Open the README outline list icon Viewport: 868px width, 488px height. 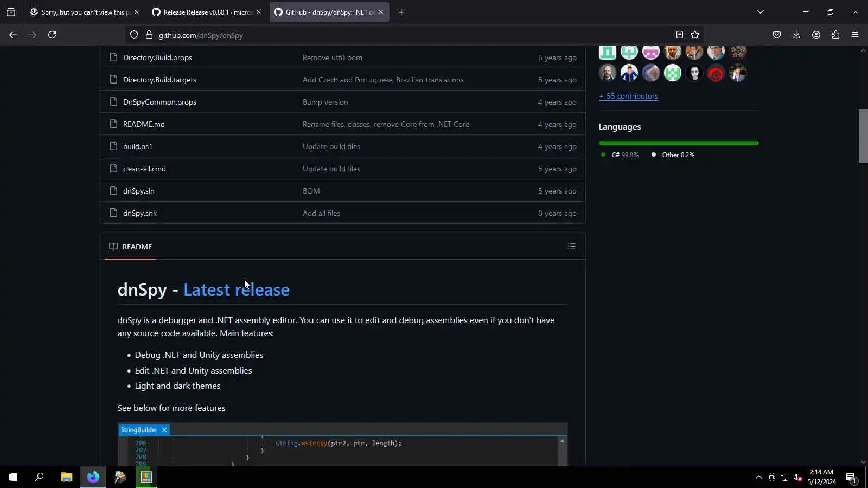pos(572,246)
